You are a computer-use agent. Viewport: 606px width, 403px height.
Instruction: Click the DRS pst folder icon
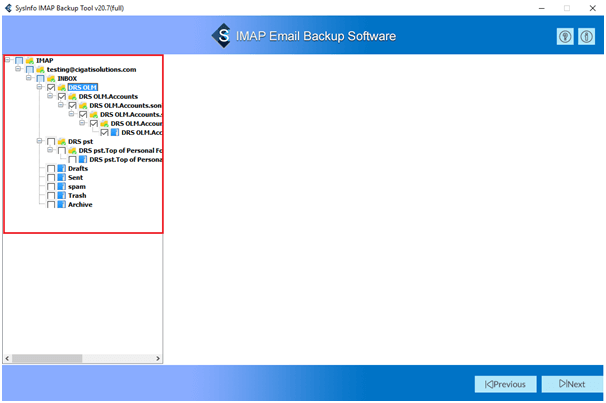pyautogui.click(x=61, y=141)
